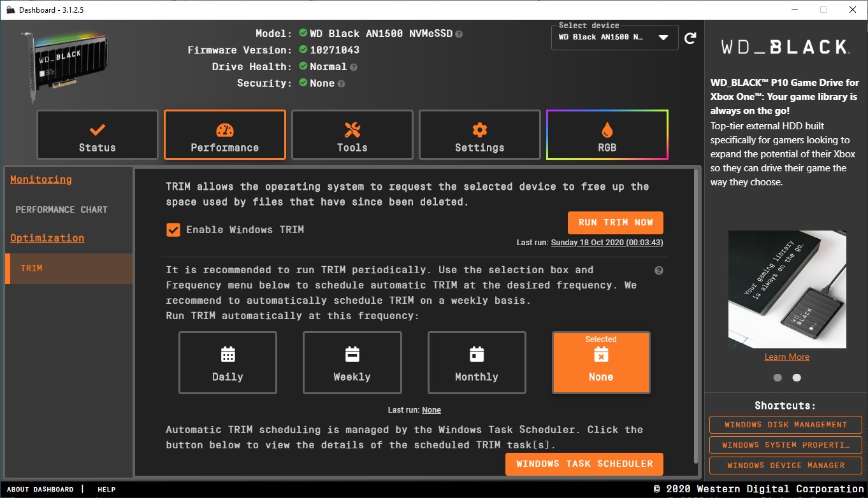
Task: Open the Performance tab
Action: (225, 135)
